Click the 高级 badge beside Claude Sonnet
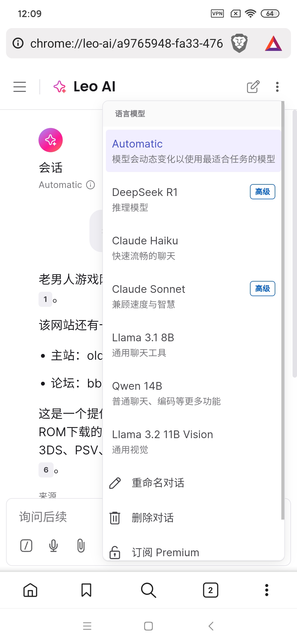 coord(262,289)
